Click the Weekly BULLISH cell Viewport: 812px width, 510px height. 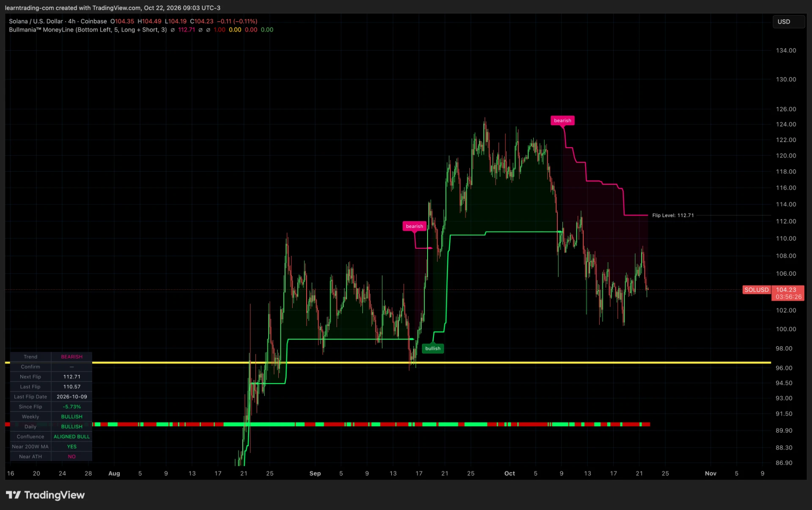tap(71, 417)
